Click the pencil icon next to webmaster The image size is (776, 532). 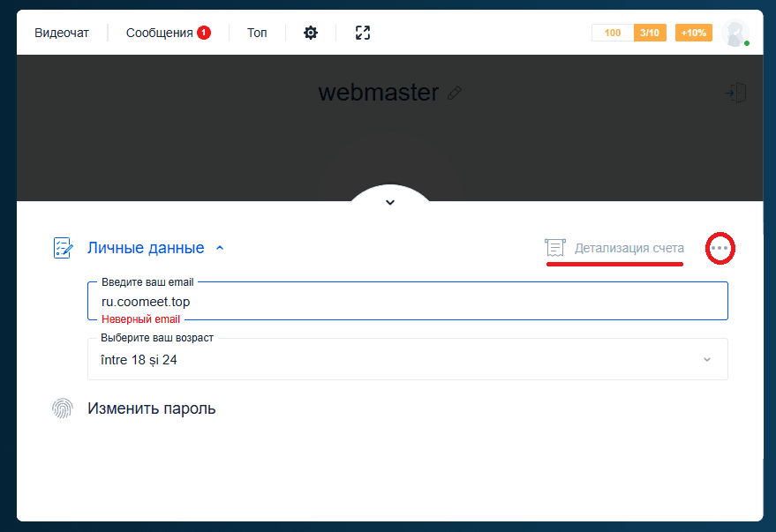(455, 93)
